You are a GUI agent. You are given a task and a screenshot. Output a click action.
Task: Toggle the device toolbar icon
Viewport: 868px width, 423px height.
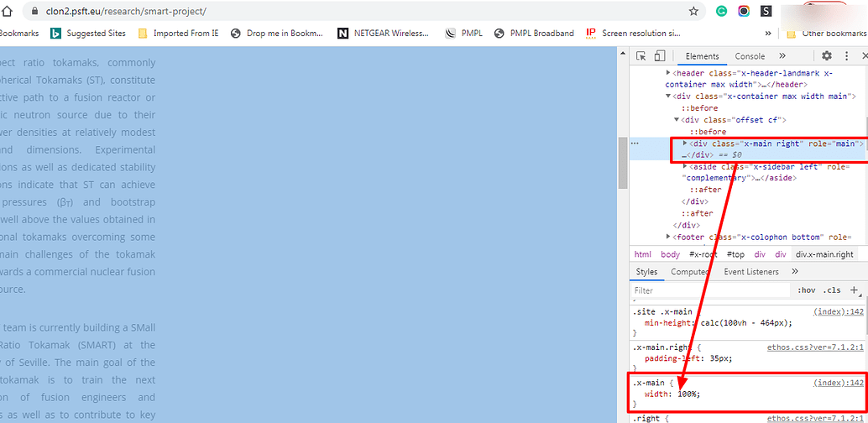[x=659, y=56]
